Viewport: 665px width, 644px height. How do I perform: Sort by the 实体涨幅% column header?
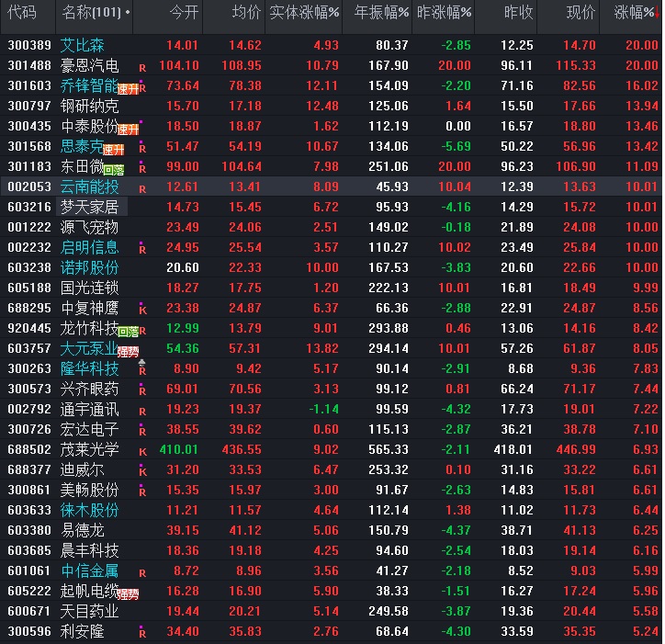304,13
